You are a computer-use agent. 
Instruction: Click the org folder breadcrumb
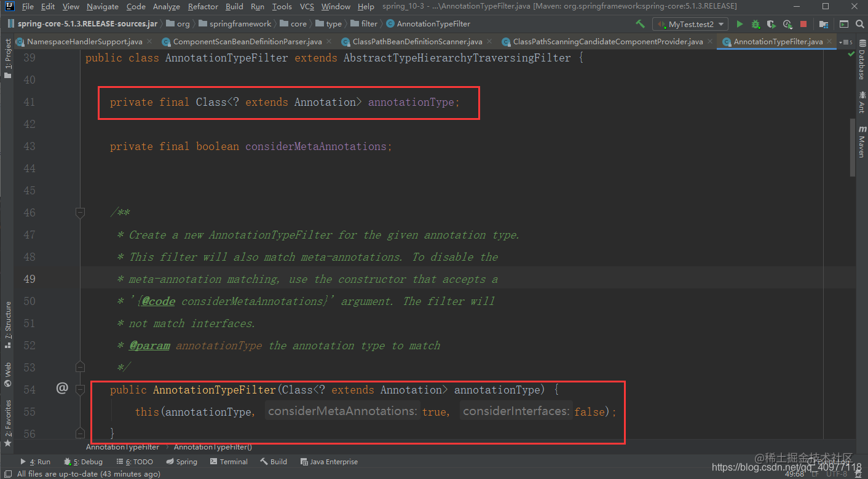pyautogui.click(x=178, y=24)
